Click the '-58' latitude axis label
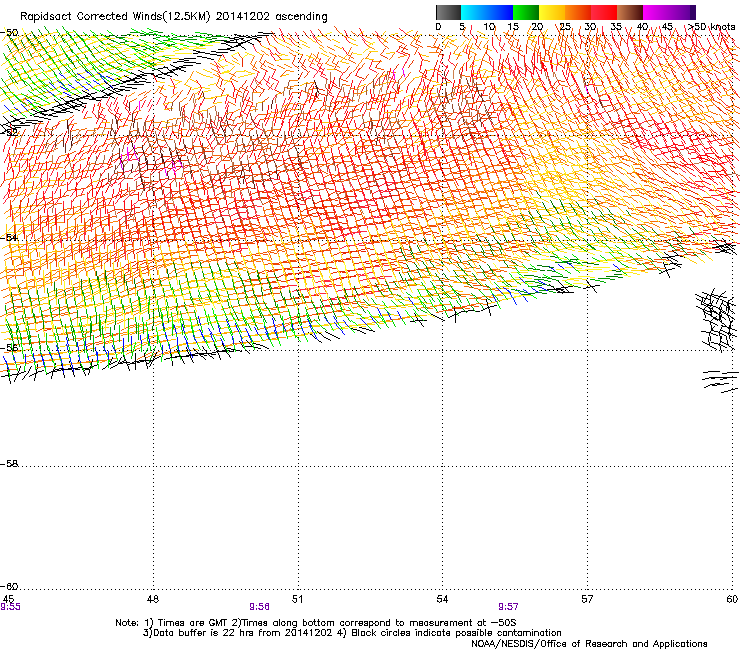The image size is (740, 650). [9, 464]
